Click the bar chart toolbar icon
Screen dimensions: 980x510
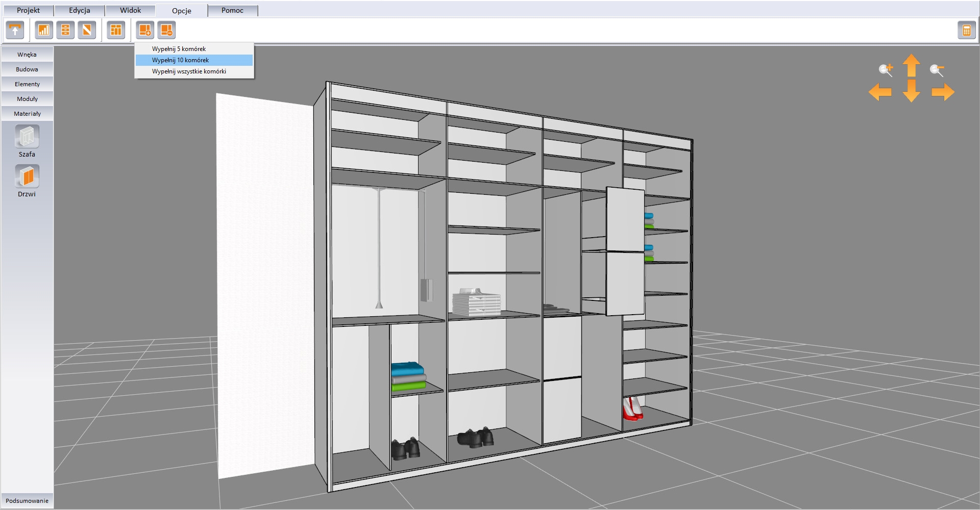click(44, 31)
